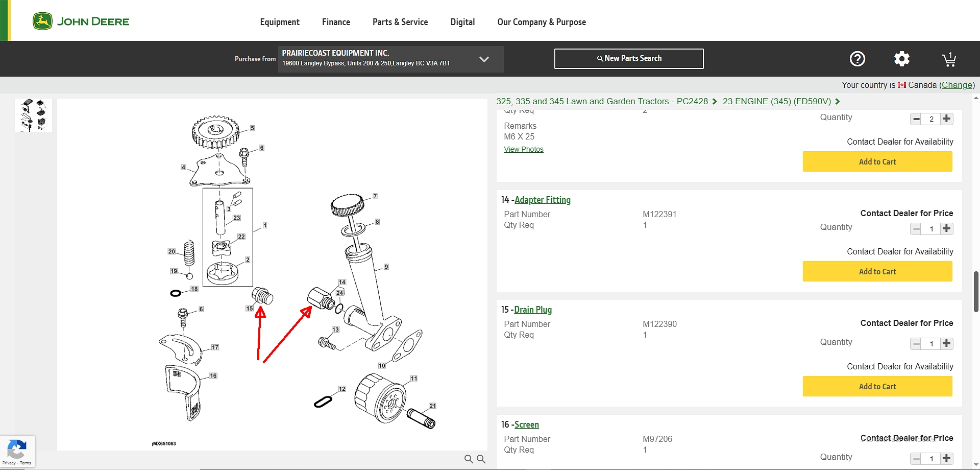Open the Digital menu
Screen dimensions: 980x470
pos(462,22)
